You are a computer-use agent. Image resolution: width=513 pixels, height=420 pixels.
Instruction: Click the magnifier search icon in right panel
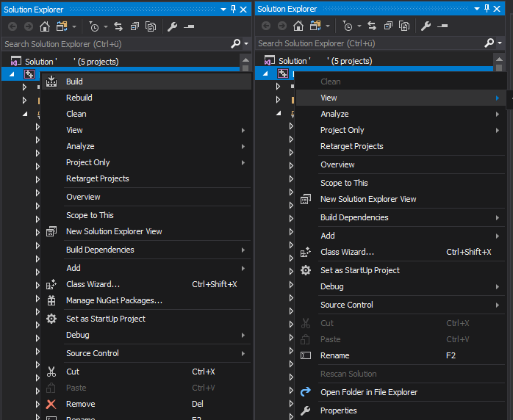click(489, 44)
